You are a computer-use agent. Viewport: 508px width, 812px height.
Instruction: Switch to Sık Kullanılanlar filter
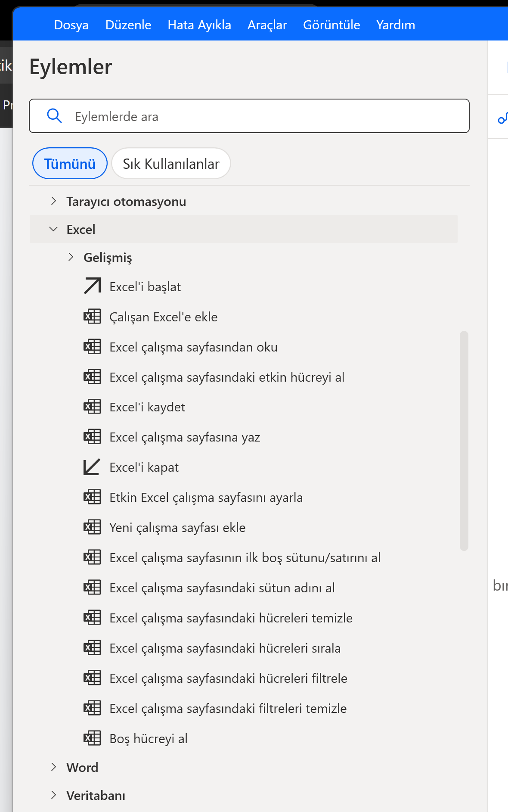tap(171, 164)
